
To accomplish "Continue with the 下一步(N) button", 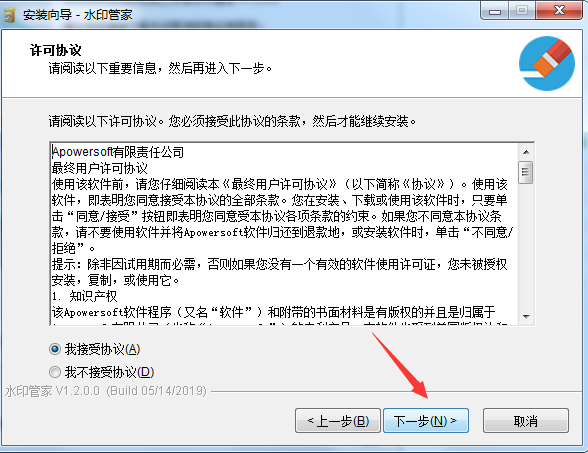I will tap(426, 421).
